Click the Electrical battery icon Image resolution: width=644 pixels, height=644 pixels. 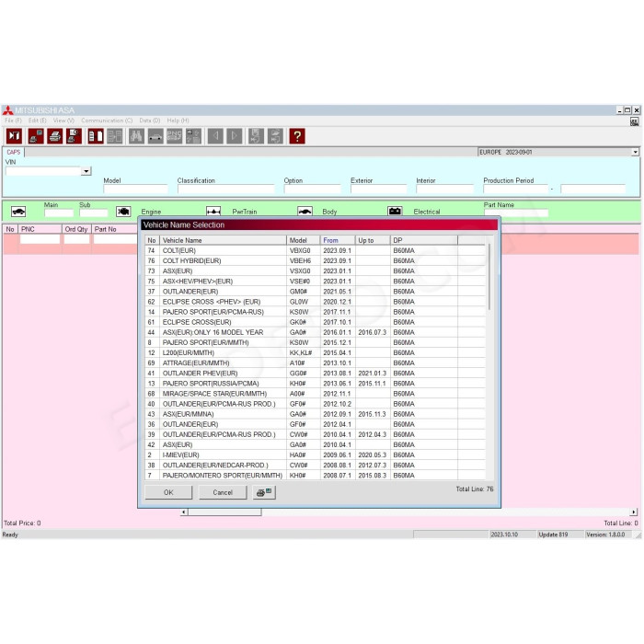pos(395,211)
